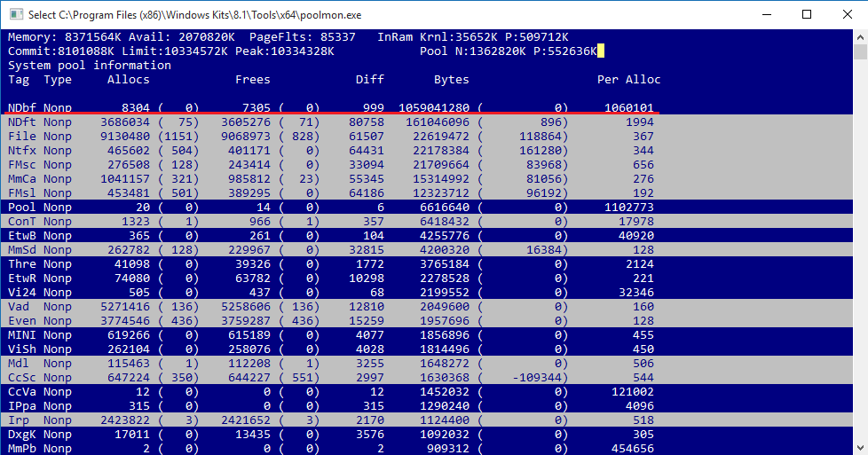Click the Per Alloc column header

tap(628, 80)
